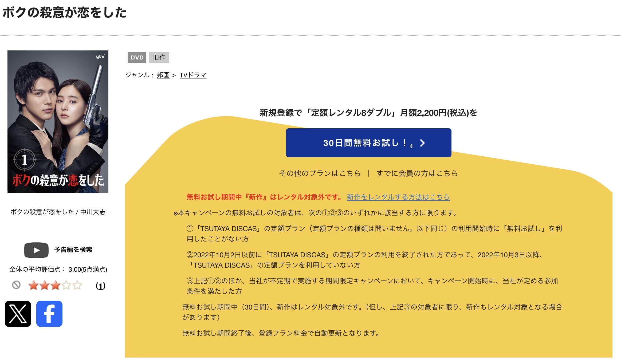
Task: Click 予告編を検索 label
Action: tap(73, 250)
